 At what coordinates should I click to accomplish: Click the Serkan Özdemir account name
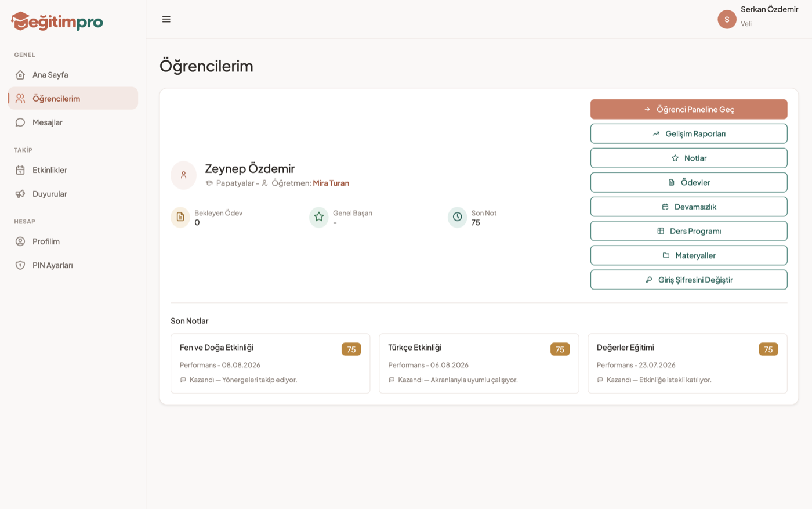click(x=770, y=9)
